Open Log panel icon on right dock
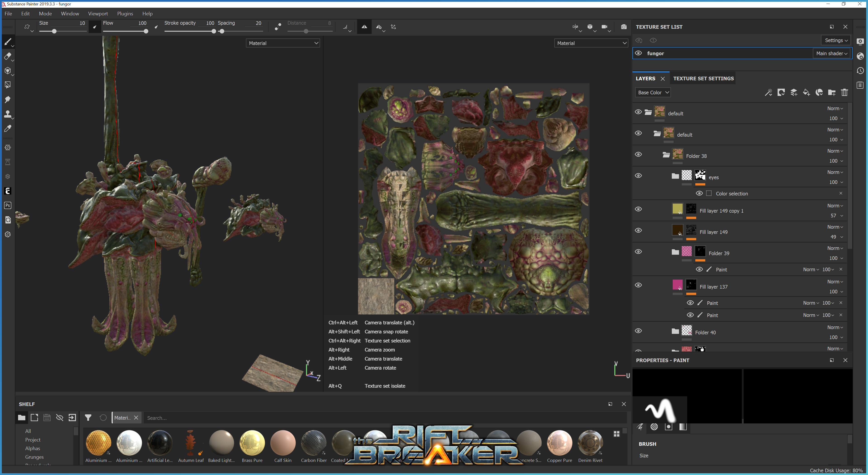Image resolution: width=868 pixels, height=475 pixels. coord(860,85)
